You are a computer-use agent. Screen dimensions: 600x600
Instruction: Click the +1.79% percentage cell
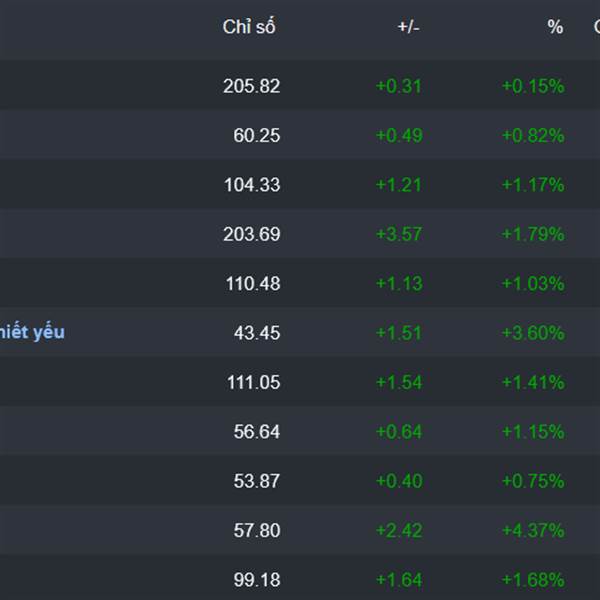[x=533, y=234]
